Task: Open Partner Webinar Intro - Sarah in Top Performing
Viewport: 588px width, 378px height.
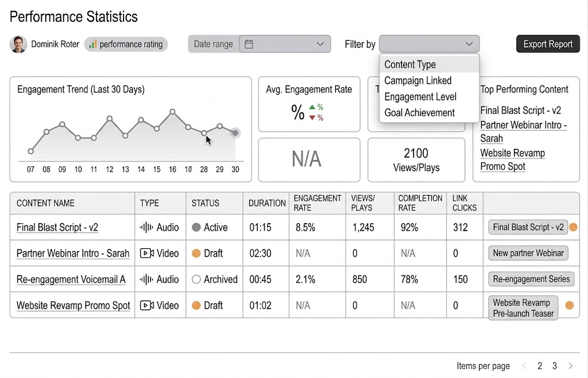Action: coord(524,131)
